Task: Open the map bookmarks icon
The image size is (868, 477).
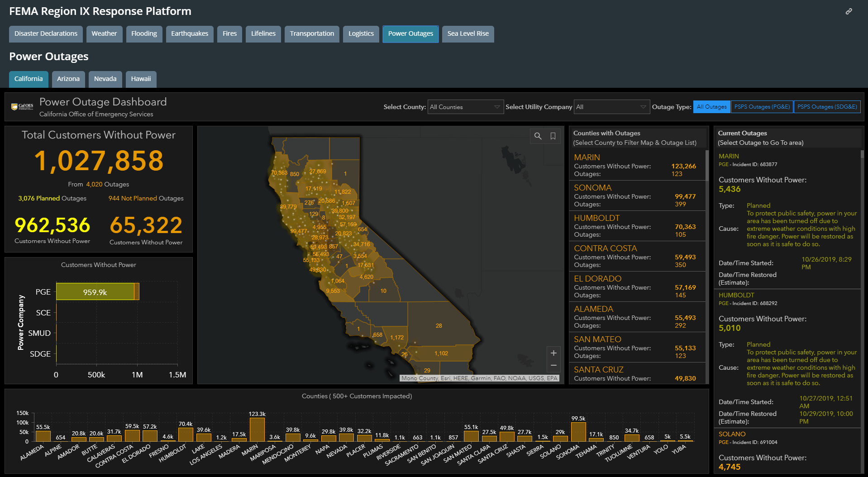Action: (x=553, y=136)
